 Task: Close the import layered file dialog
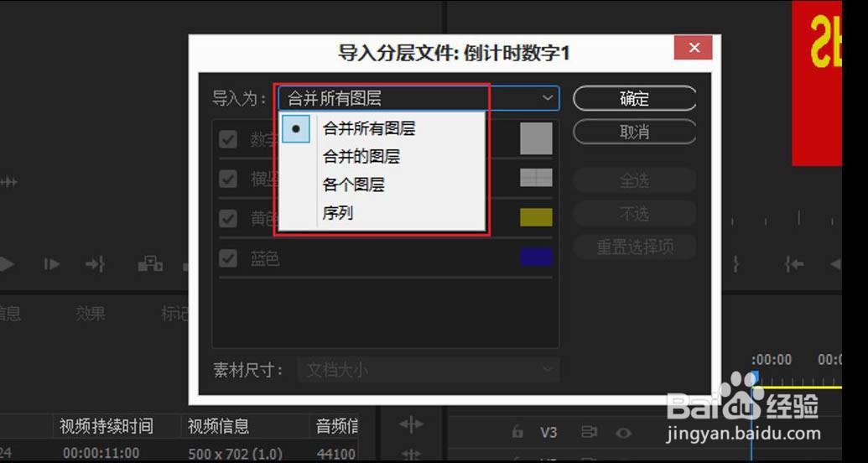click(x=693, y=48)
